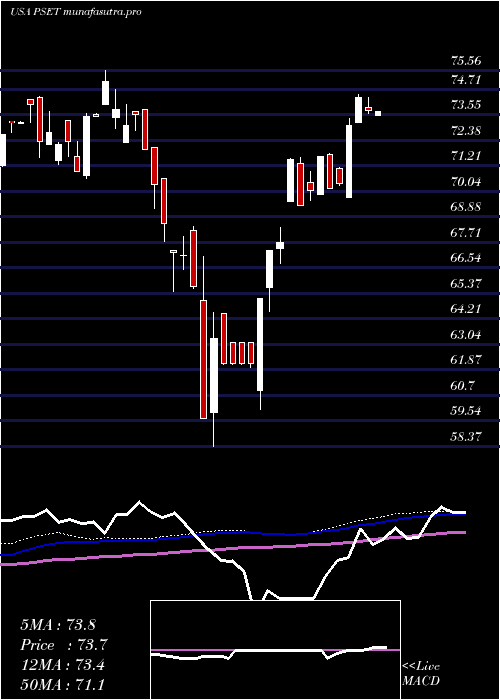Screen dimensions: 500x700
Task: Click the '5MA : 73.8' indicator text
Action: (58, 625)
